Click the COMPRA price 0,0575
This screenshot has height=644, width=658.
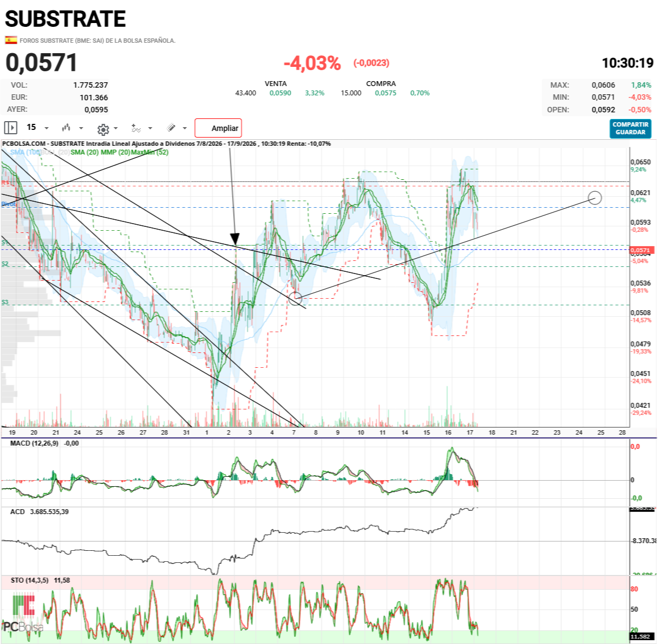tap(385, 93)
